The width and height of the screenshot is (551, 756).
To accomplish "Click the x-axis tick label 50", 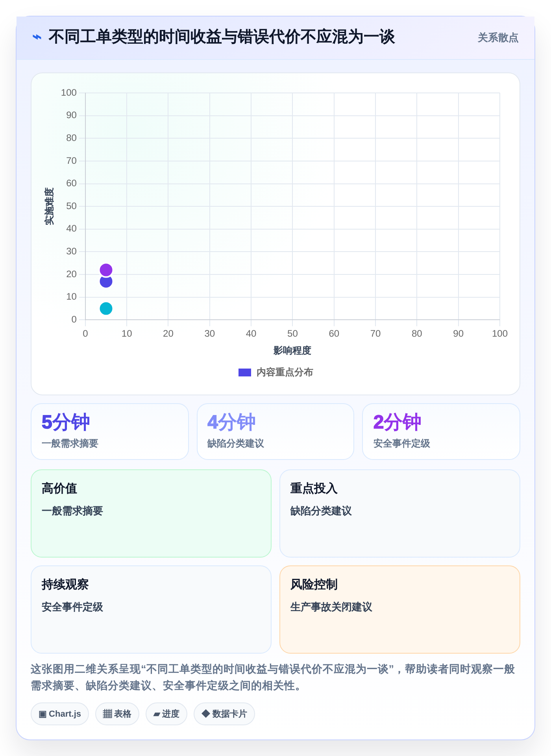I will [x=292, y=334].
